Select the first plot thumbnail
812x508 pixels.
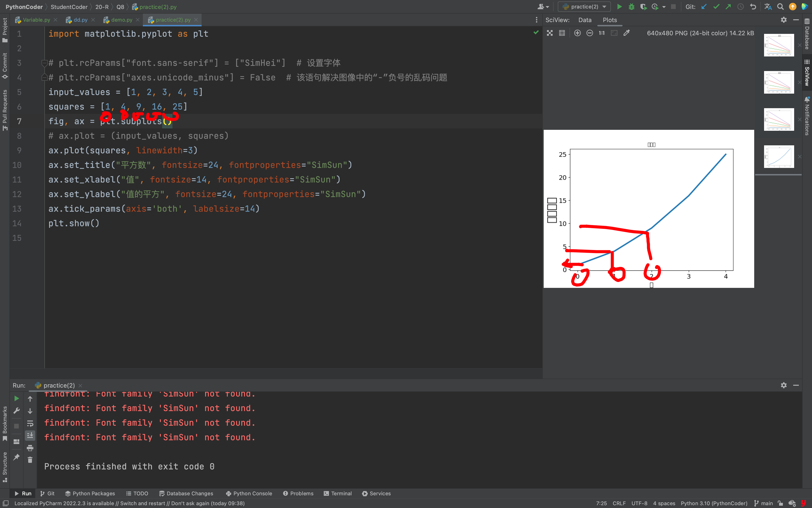[779, 45]
